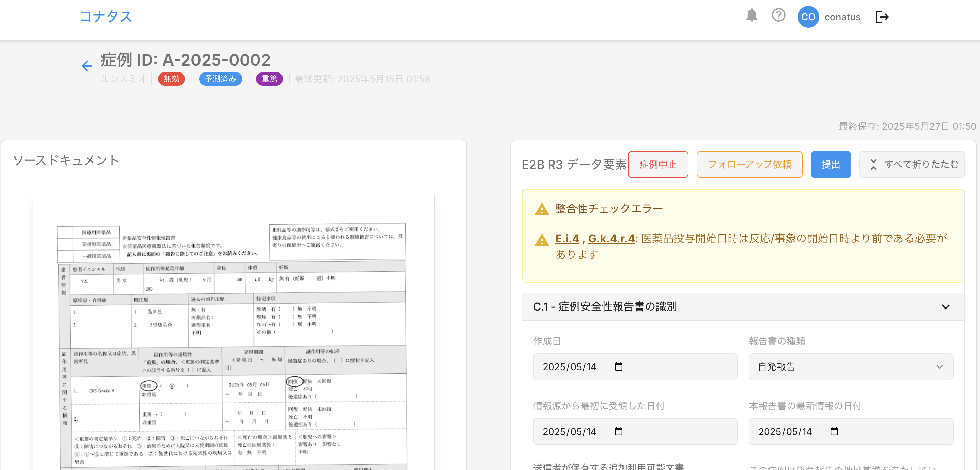
Task: Click the 重篤 status badge
Action: tap(269, 79)
